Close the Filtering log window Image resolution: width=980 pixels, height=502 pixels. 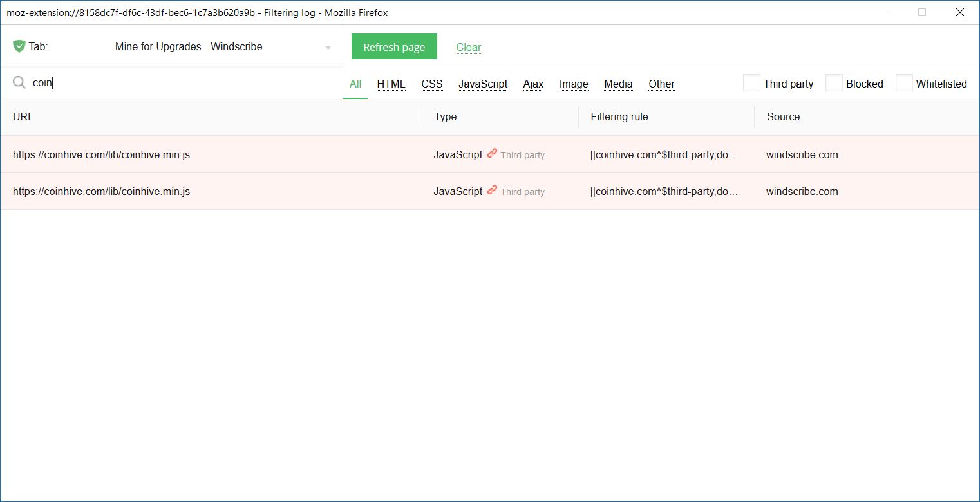tap(960, 12)
